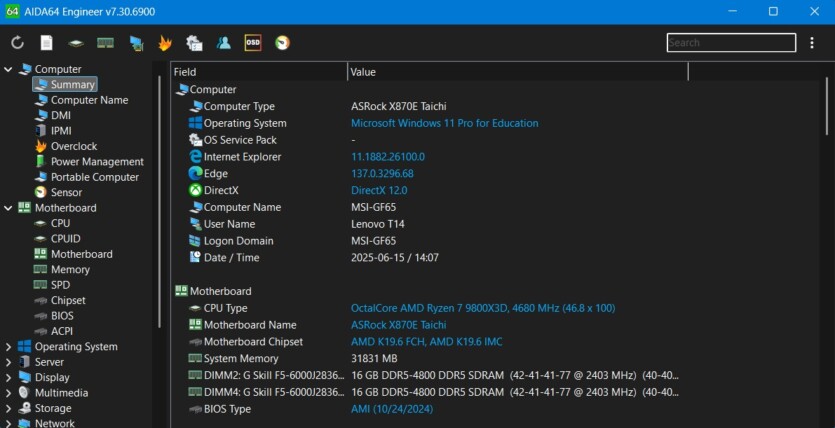Click the main list vertical scrollbar

827,105
